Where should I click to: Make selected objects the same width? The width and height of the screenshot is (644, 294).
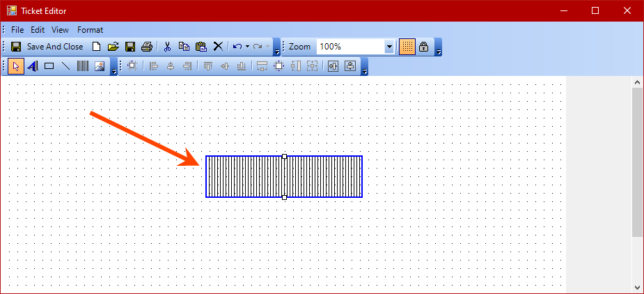pos(262,65)
